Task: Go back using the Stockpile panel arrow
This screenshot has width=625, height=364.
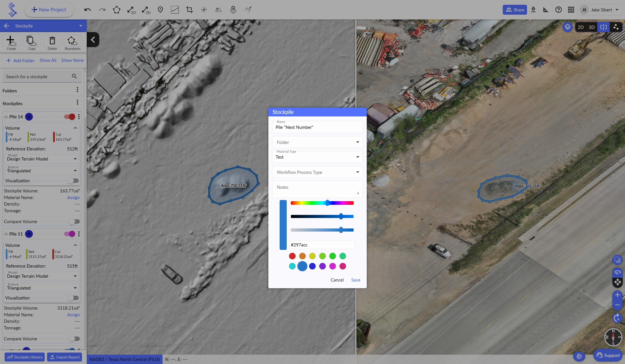Action: pos(7,26)
